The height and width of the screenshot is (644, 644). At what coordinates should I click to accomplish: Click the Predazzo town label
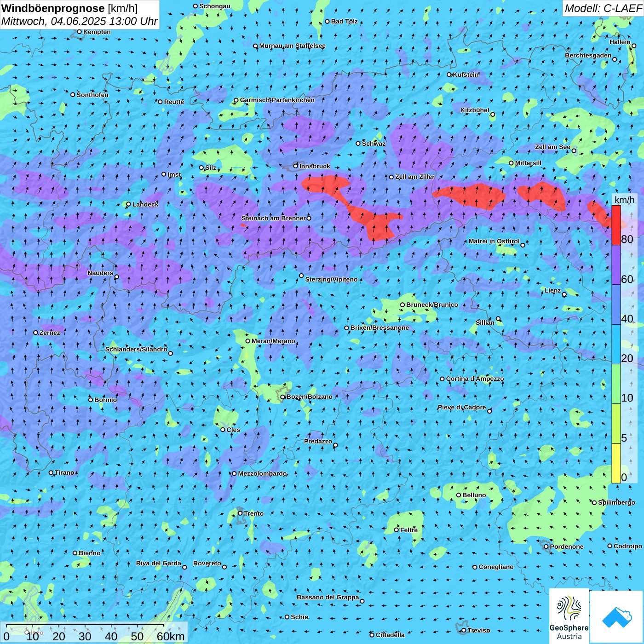tap(318, 441)
